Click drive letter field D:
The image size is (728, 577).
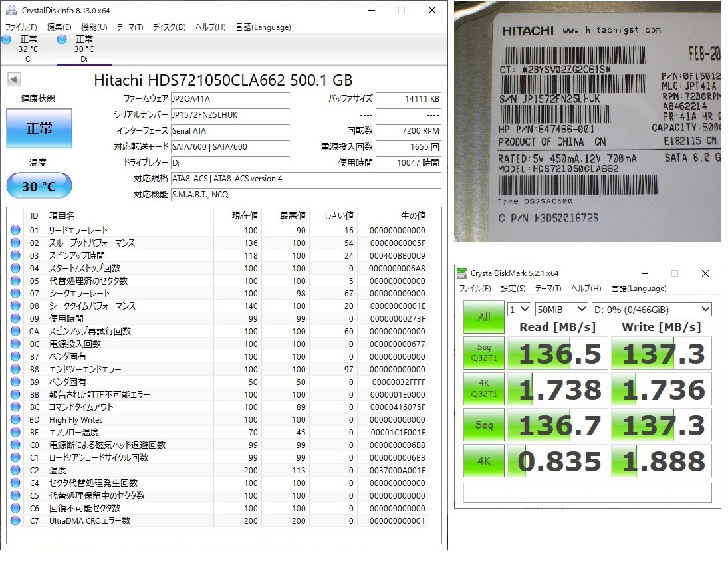[x=230, y=162]
